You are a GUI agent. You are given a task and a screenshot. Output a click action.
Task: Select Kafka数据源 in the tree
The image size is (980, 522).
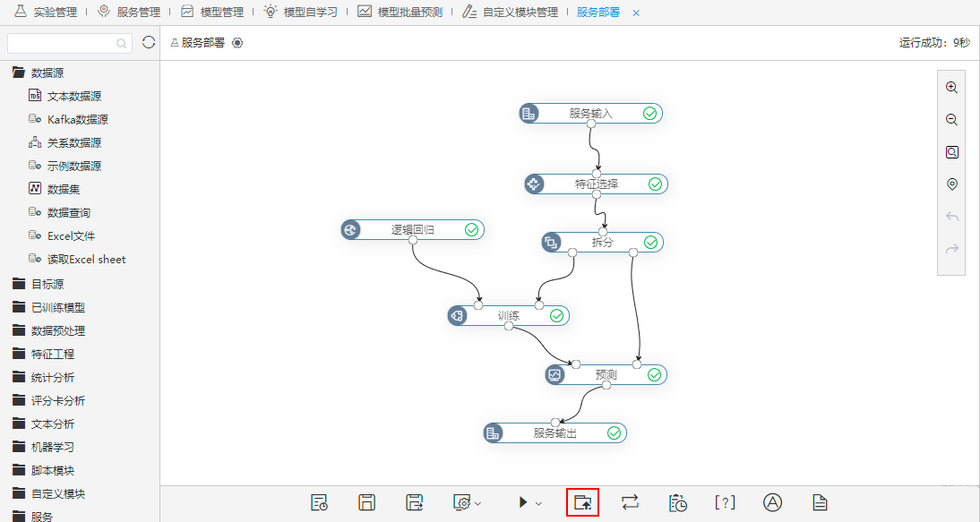(x=68, y=119)
